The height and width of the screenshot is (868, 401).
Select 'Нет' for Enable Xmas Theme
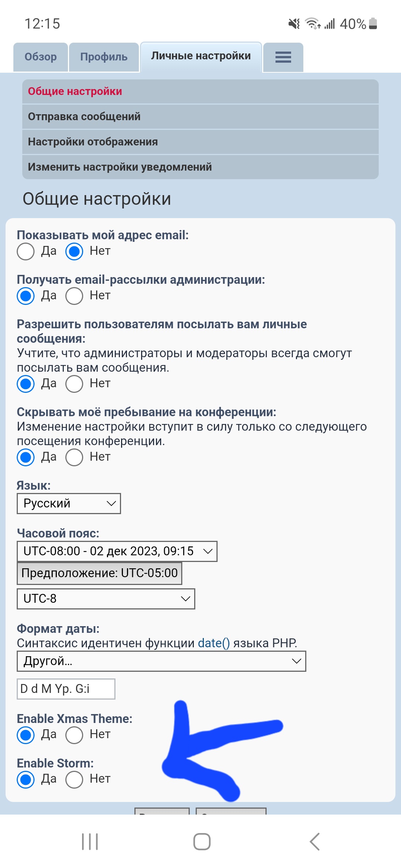click(74, 735)
